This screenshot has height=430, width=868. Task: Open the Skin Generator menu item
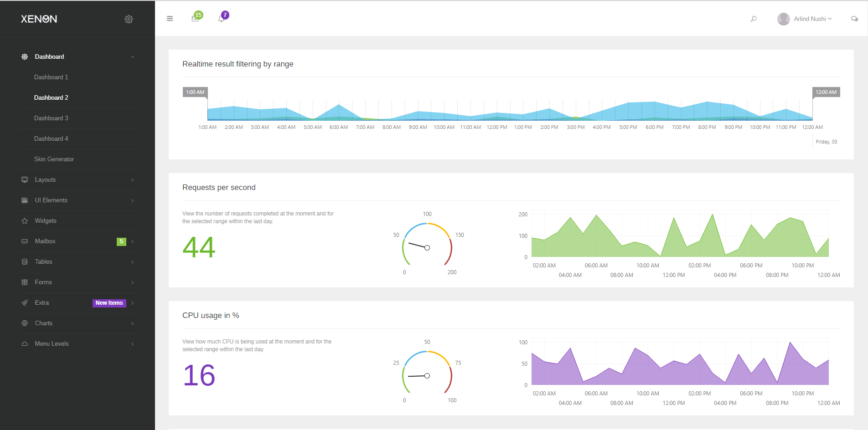click(x=54, y=159)
